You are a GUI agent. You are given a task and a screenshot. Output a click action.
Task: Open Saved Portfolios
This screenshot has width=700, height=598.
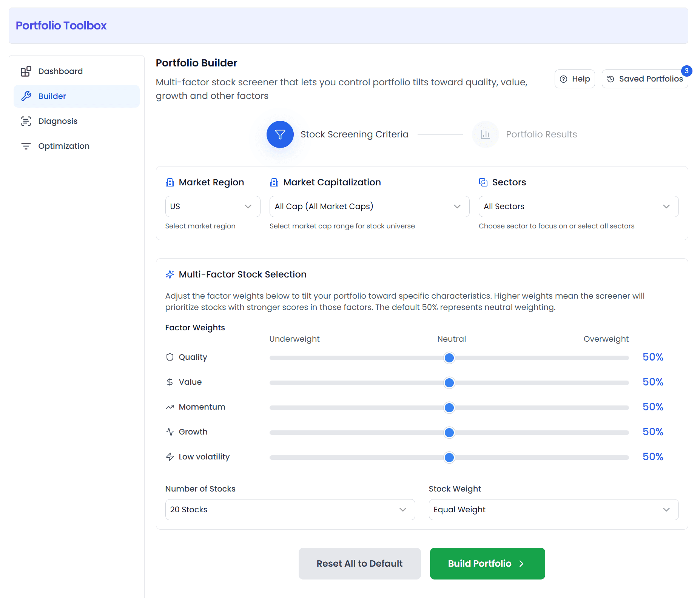pyautogui.click(x=645, y=79)
